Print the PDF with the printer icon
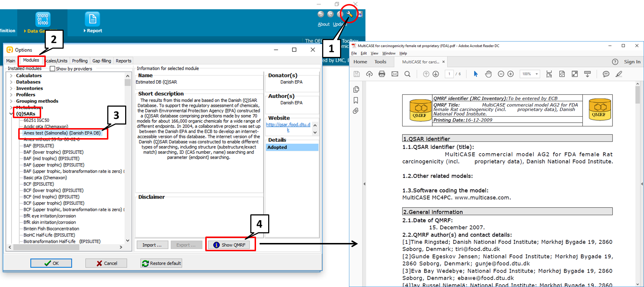Image resolution: width=644 pixels, height=287 pixels. (x=382, y=74)
